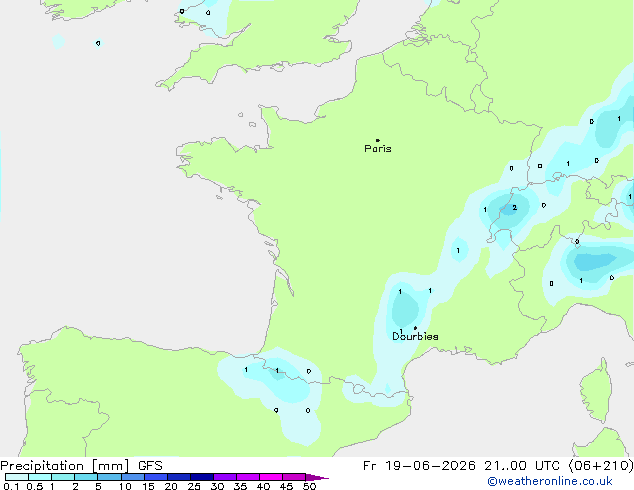
Task: Click the '(06+210)' run offset text
Action: click(x=601, y=466)
